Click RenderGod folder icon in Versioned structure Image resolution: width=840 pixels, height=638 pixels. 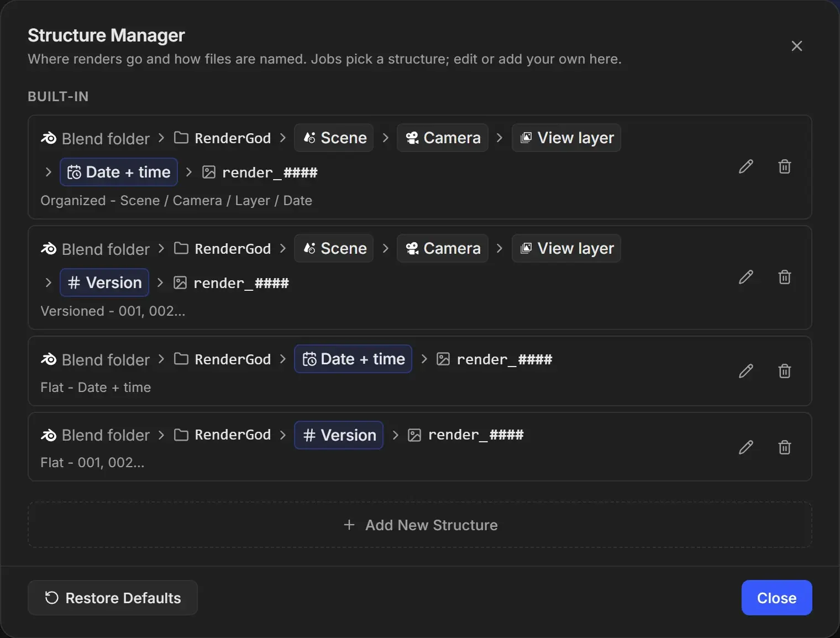click(181, 248)
